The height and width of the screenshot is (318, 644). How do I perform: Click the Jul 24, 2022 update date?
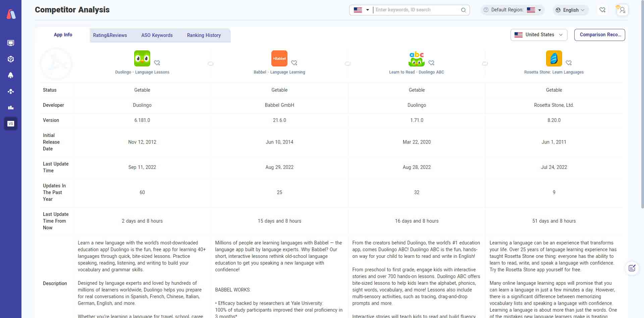click(x=554, y=167)
